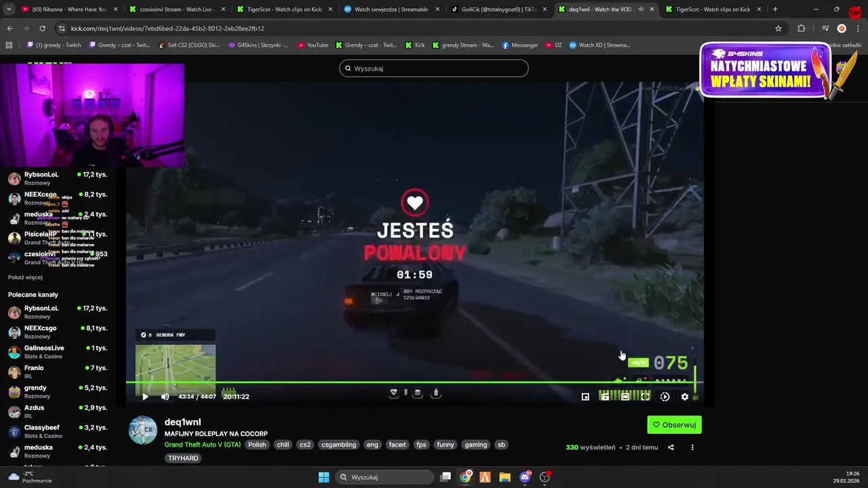Close the GoACik TikTok tab
Screen dimensions: 868x488
coord(545,9)
